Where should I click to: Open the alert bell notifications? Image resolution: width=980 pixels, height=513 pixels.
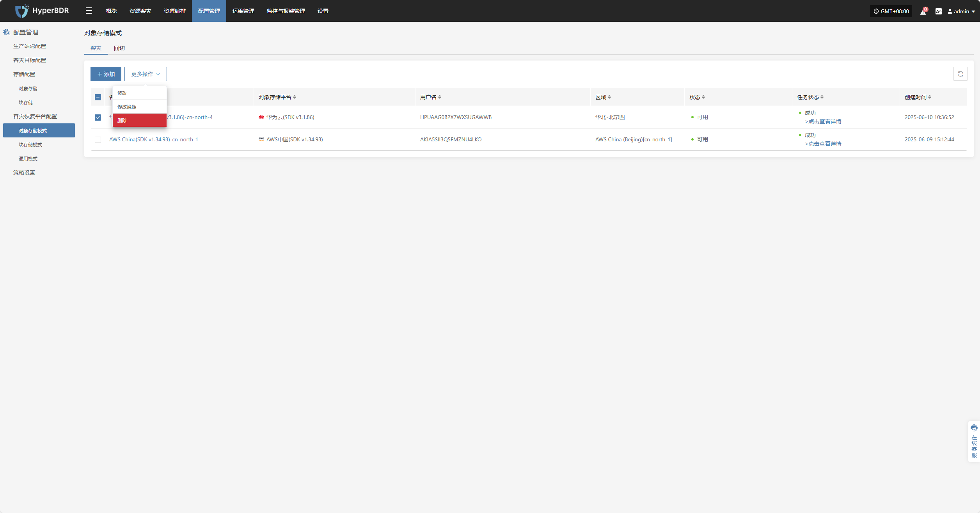(923, 11)
